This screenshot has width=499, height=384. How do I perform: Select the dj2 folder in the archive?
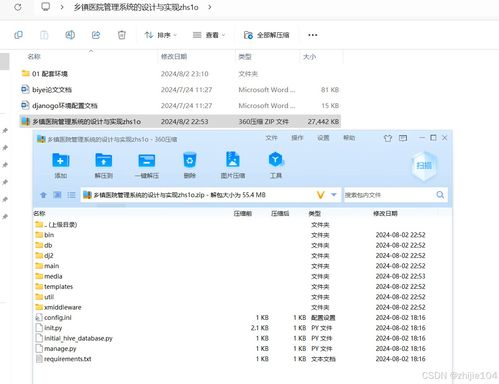tap(44, 256)
